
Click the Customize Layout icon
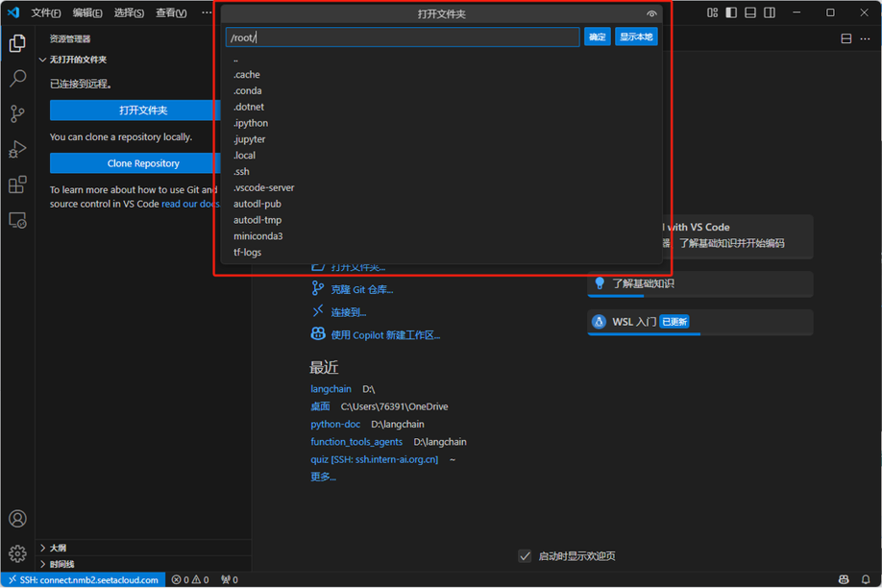point(712,12)
